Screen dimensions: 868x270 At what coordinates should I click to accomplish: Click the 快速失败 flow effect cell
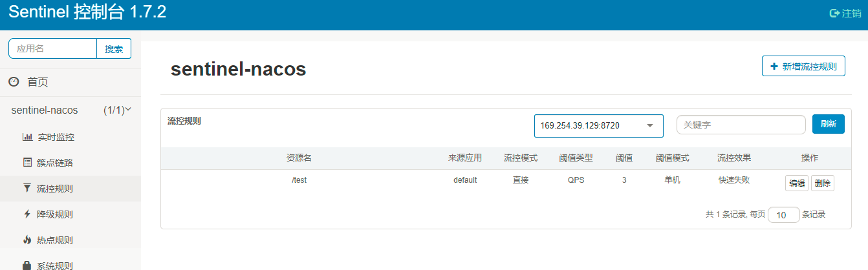pyautogui.click(x=734, y=180)
